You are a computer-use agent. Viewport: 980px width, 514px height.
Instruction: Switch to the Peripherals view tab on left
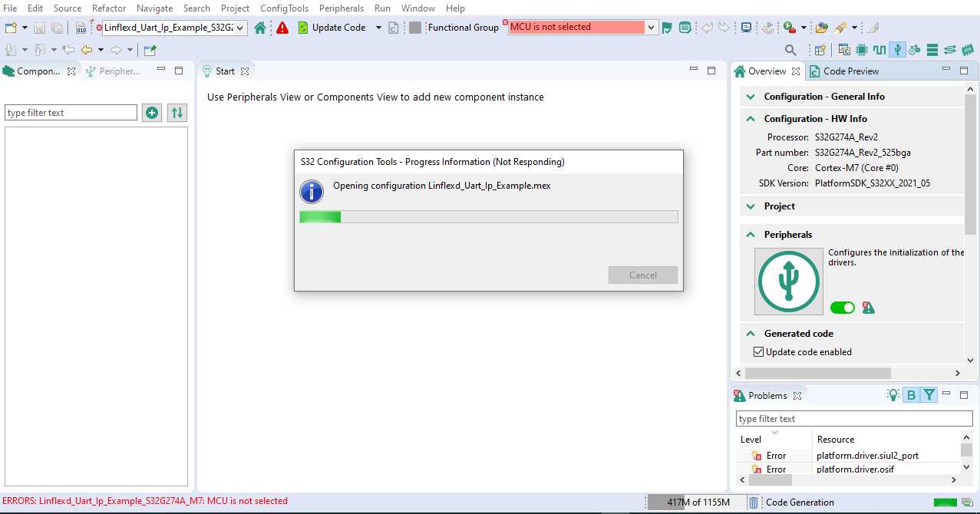point(114,71)
